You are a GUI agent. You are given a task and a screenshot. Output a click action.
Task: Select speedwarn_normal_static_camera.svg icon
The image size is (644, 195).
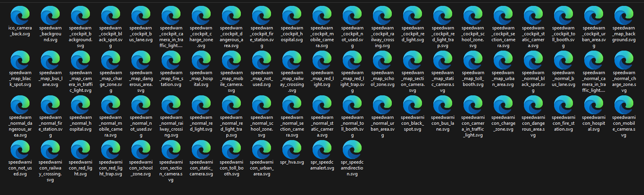[322, 105]
